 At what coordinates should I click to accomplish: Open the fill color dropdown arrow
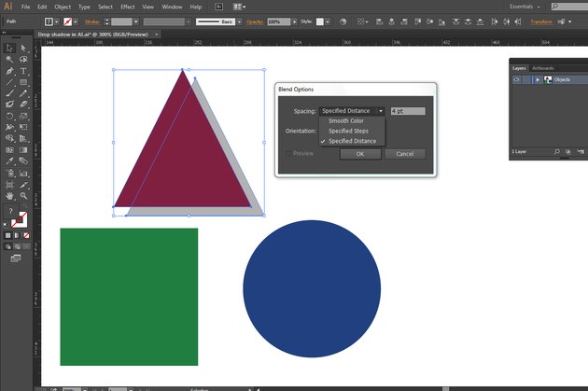coord(57,21)
